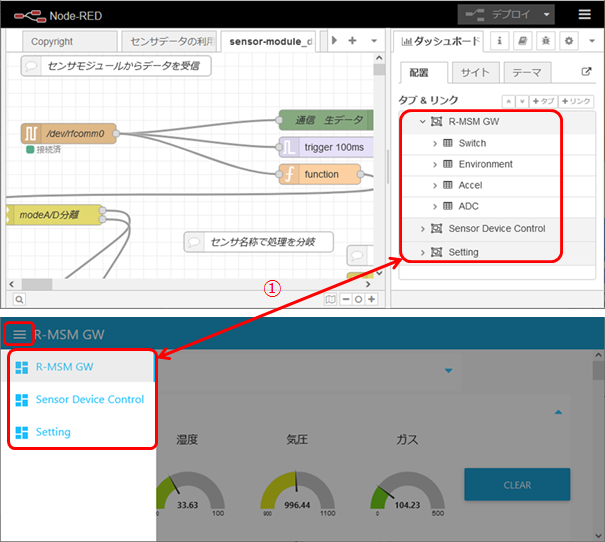Viewport: 605px width, 542px height.
Task: Click the info sidebar tab icon
Action: (x=500, y=41)
